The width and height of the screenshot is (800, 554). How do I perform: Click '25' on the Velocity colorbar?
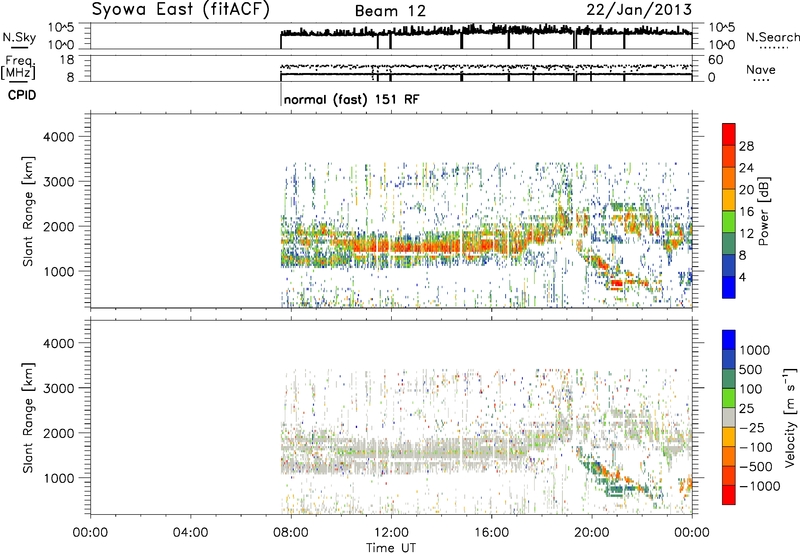point(746,408)
